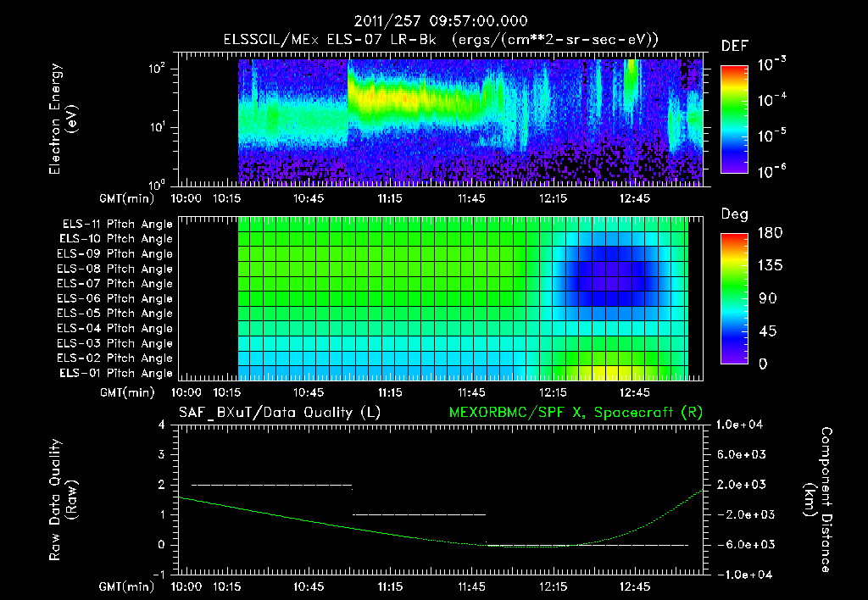Click the 45 tick on the Deg colorbar

click(x=767, y=331)
